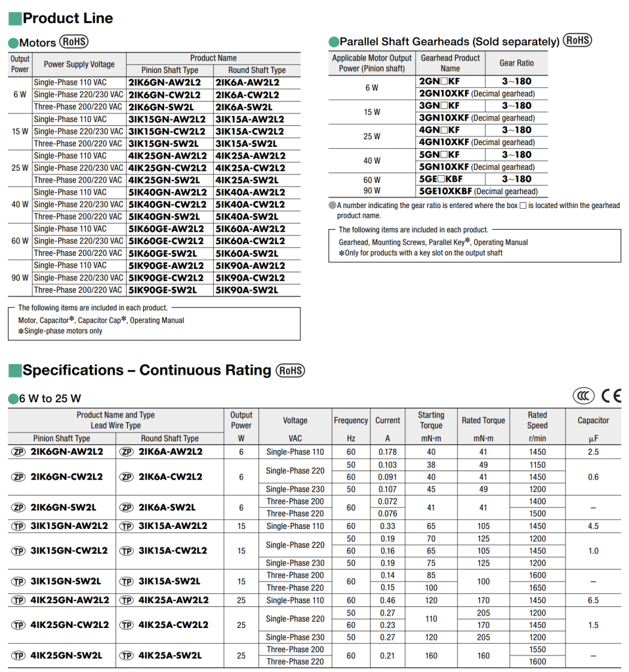Click the capacitor value 2.5
Screen dimensions: 629x672
point(594,451)
